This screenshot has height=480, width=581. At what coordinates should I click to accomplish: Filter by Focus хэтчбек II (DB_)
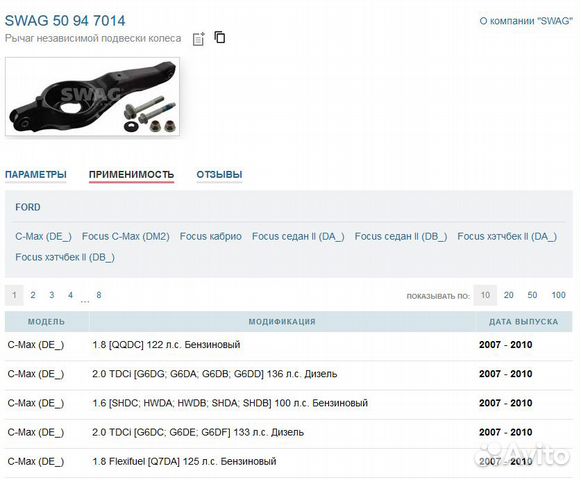(x=65, y=257)
